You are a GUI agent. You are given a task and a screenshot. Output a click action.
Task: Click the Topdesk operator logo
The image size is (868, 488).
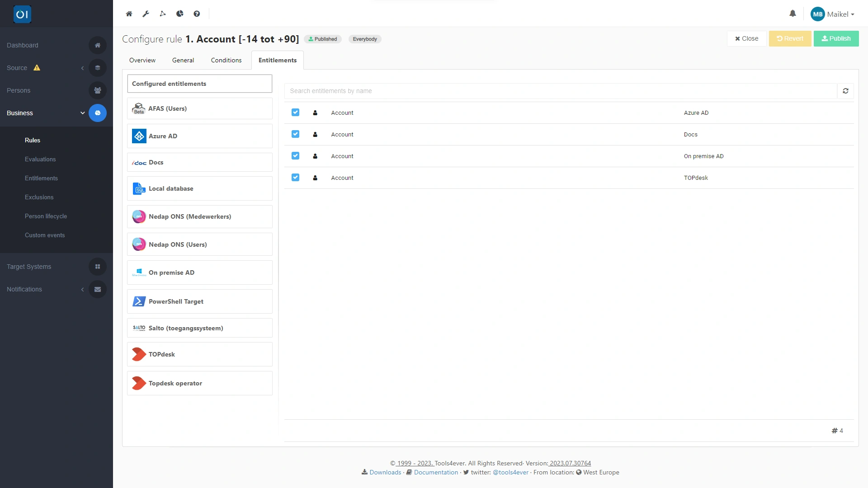pos(139,383)
